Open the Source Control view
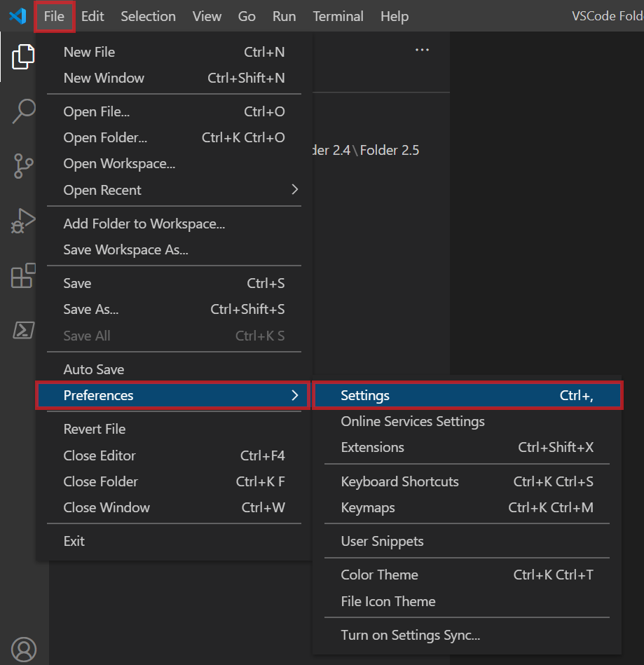Viewport: 644px width, 665px height. pyautogui.click(x=23, y=166)
